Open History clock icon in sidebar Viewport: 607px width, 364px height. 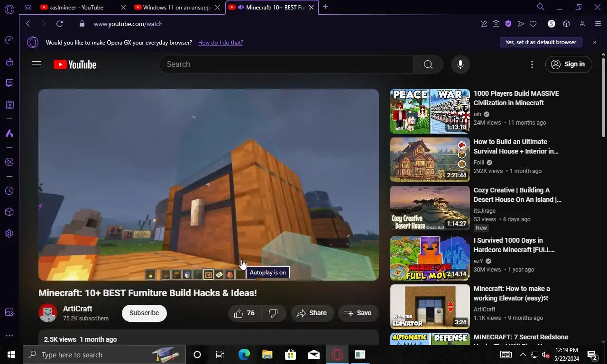coord(9,191)
